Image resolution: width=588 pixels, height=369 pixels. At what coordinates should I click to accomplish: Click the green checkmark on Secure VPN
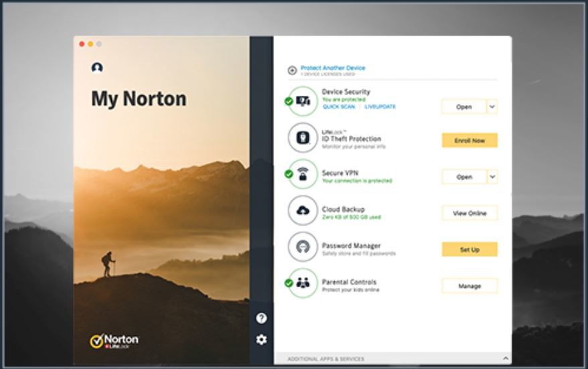coord(289,174)
